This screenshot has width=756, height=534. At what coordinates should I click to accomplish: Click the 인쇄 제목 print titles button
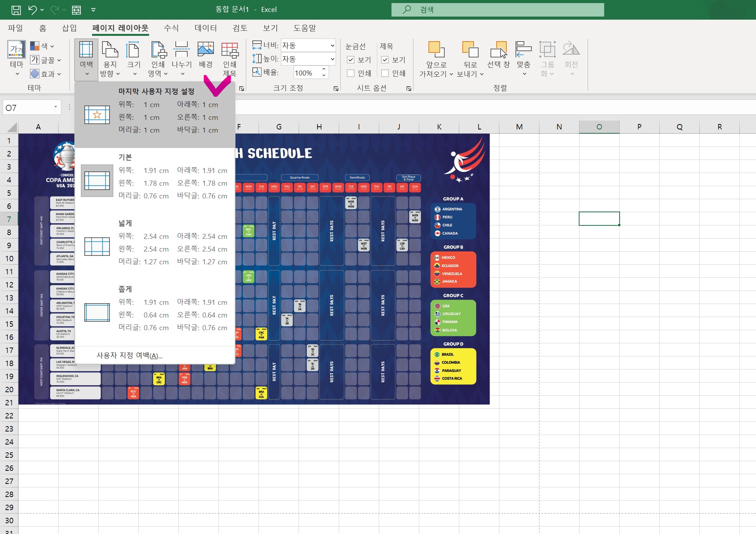click(x=230, y=59)
